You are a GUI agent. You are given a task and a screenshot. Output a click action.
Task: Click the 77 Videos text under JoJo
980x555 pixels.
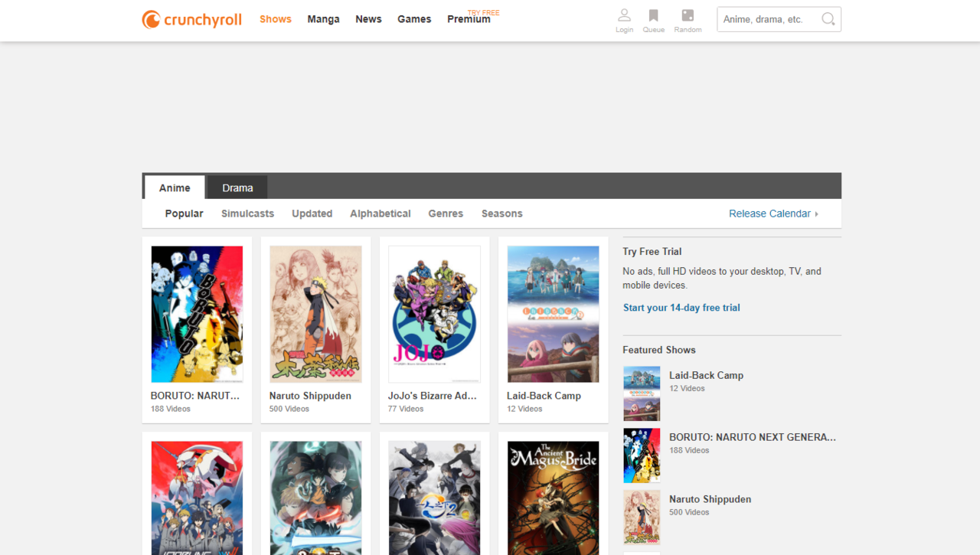(406, 409)
